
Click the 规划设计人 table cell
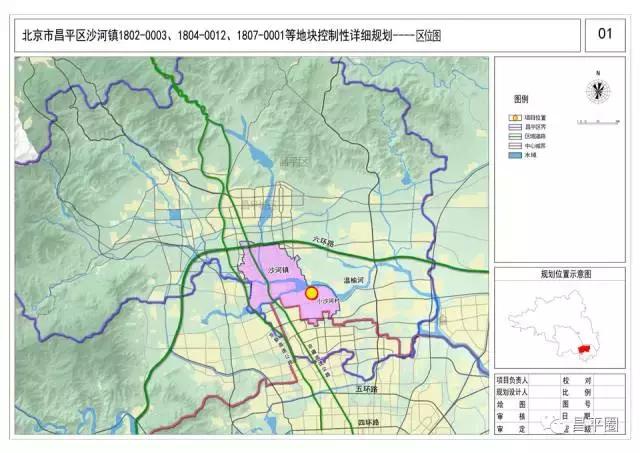512,392
